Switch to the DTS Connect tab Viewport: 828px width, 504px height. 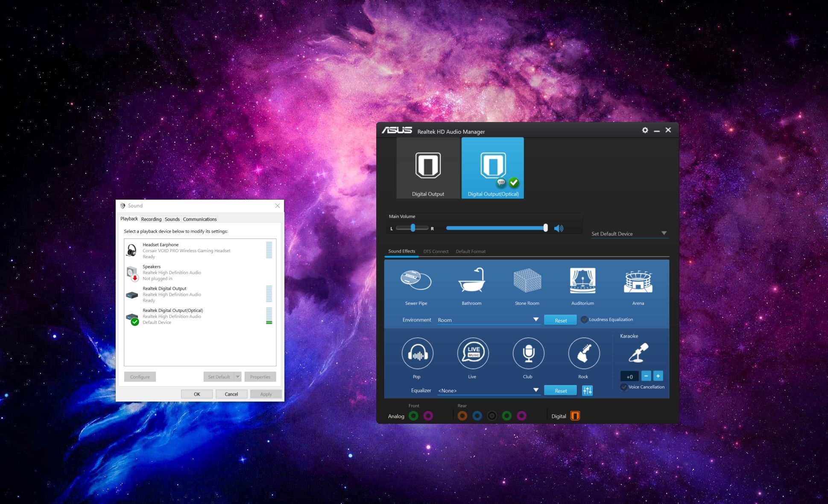(x=436, y=251)
